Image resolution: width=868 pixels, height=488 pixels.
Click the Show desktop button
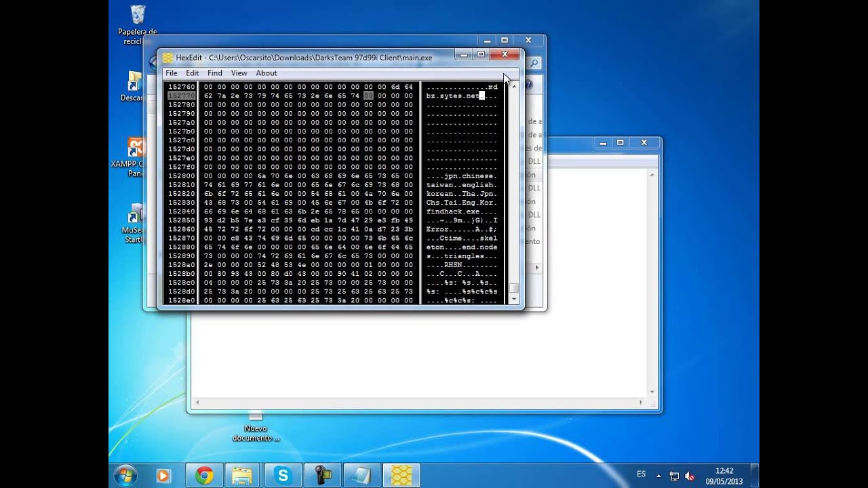[x=754, y=476]
